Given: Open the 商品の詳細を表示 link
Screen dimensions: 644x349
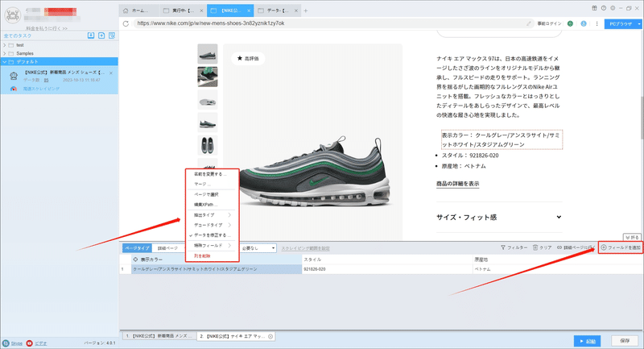Looking at the screenshot, I should (x=457, y=184).
